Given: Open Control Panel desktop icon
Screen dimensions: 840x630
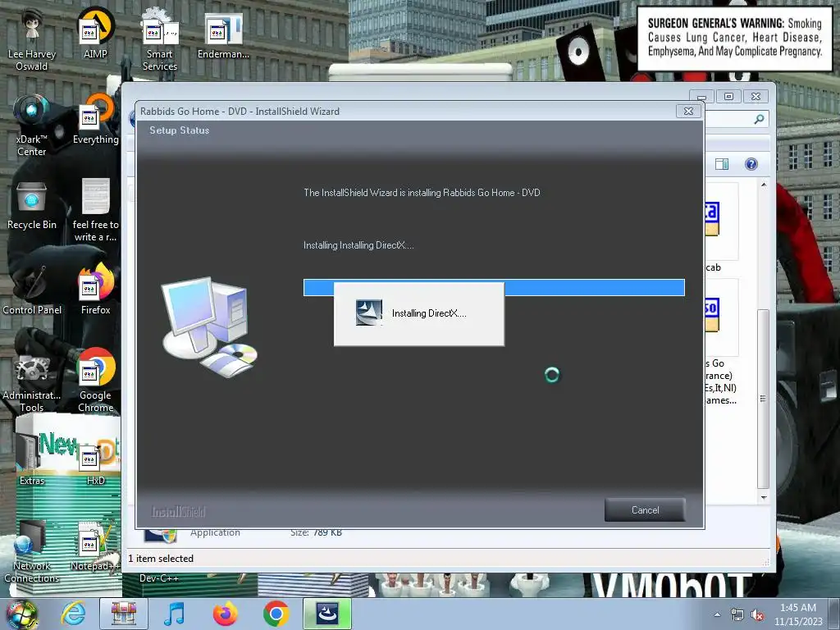Looking at the screenshot, I should 32,290.
